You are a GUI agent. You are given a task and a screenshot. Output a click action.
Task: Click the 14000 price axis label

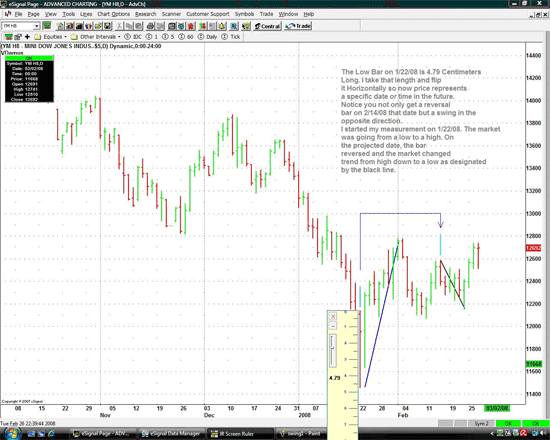[x=534, y=100]
